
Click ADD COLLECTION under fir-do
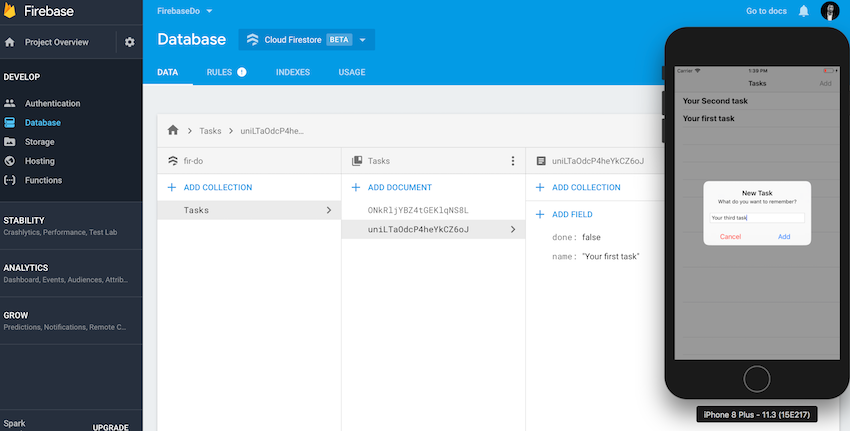click(x=218, y=187)
